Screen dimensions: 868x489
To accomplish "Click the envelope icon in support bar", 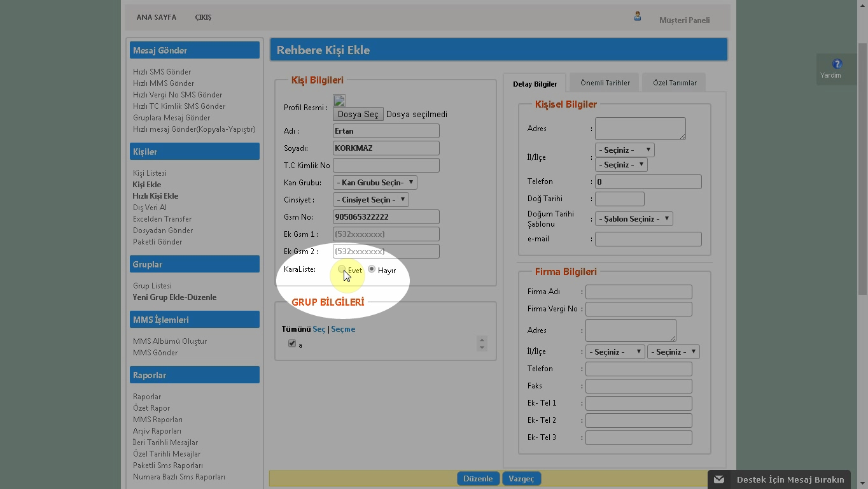I will pos(719,479).
